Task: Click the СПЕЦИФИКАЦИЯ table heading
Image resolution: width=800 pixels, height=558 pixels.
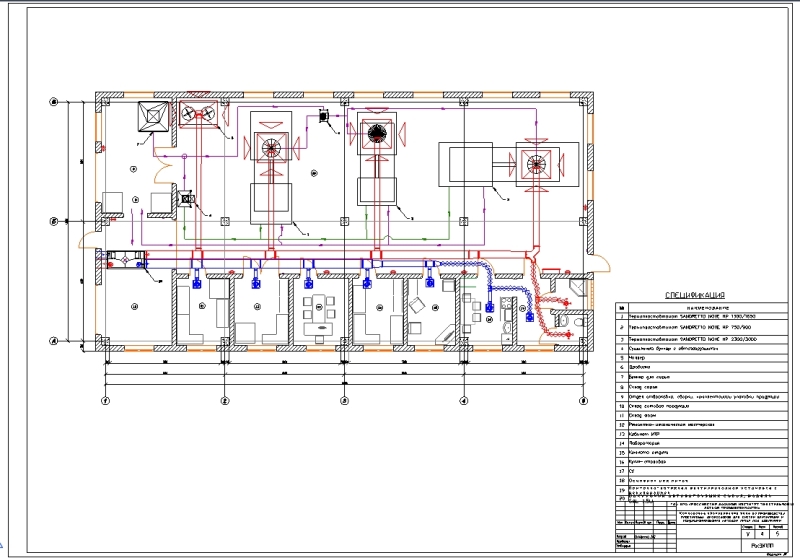Action: point(695,295)
